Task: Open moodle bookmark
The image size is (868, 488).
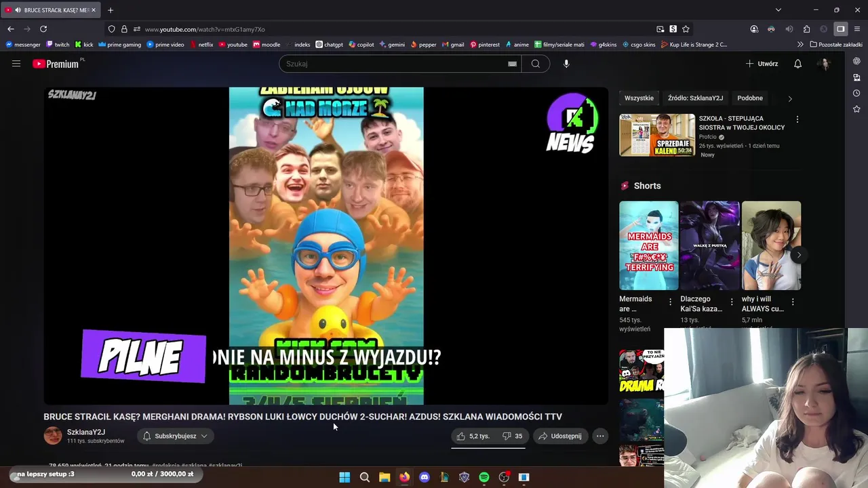Action: 267,45
